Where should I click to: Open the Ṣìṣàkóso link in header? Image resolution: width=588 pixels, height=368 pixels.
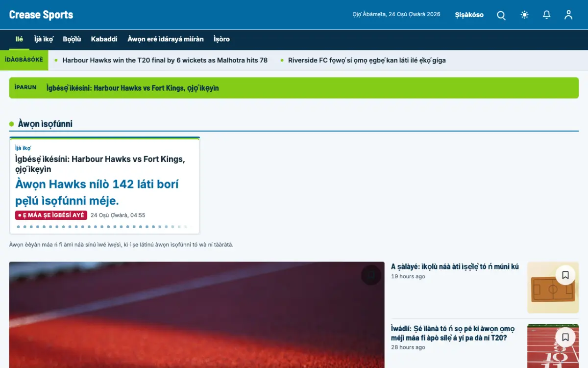point(469,15)
